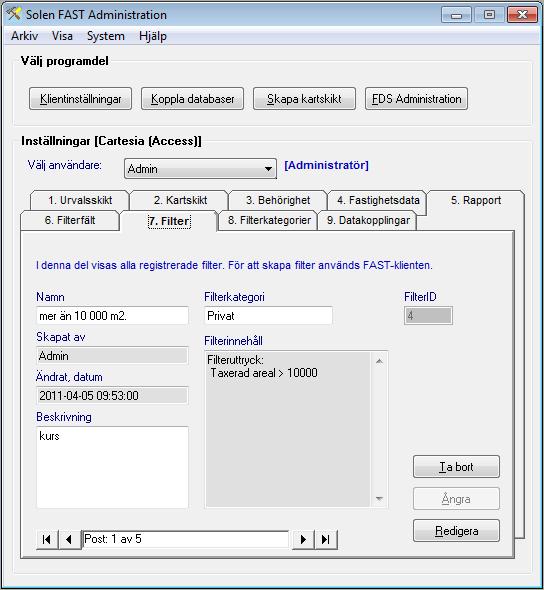Click the Skapa kartskikt button

pyautogui.click(x=304, y=99)
